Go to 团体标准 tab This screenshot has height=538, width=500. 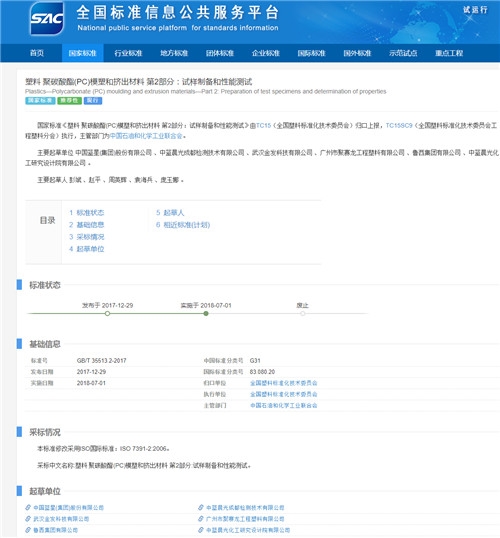[220, 53]
